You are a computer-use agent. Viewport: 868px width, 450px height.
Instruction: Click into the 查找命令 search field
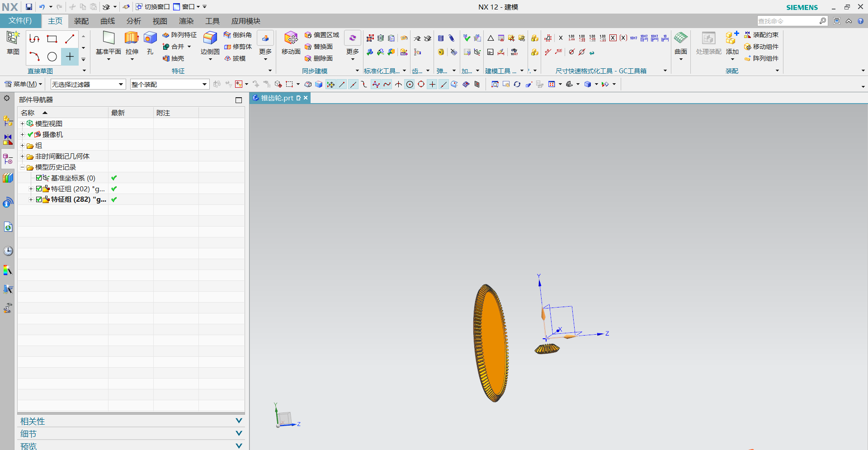pos(788,21)
